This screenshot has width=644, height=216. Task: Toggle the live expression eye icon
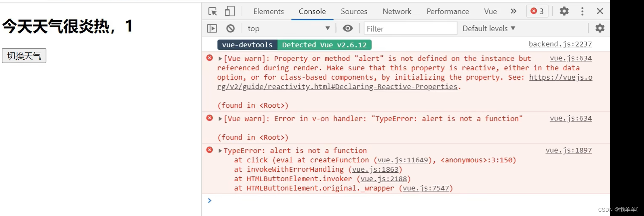(348, 28)
